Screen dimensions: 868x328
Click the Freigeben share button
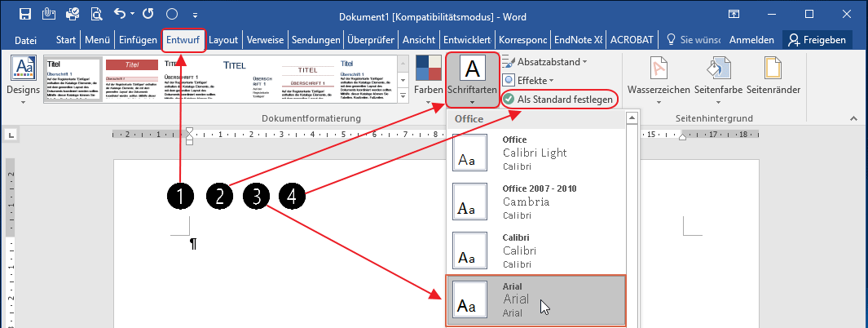click(x=816, y=39)
